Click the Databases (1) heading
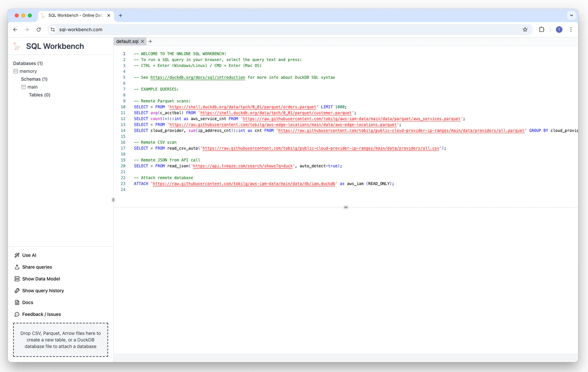 coord(28,63)
